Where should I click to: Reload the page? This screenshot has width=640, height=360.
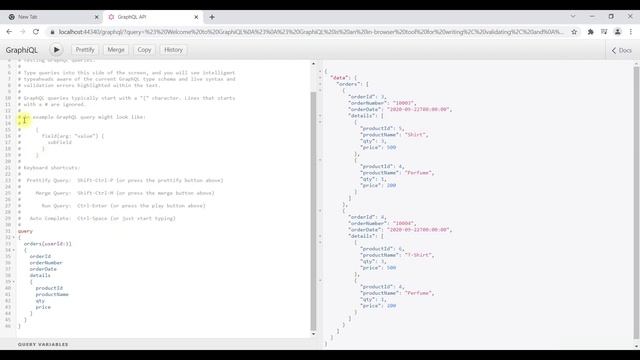click(36, 32)
